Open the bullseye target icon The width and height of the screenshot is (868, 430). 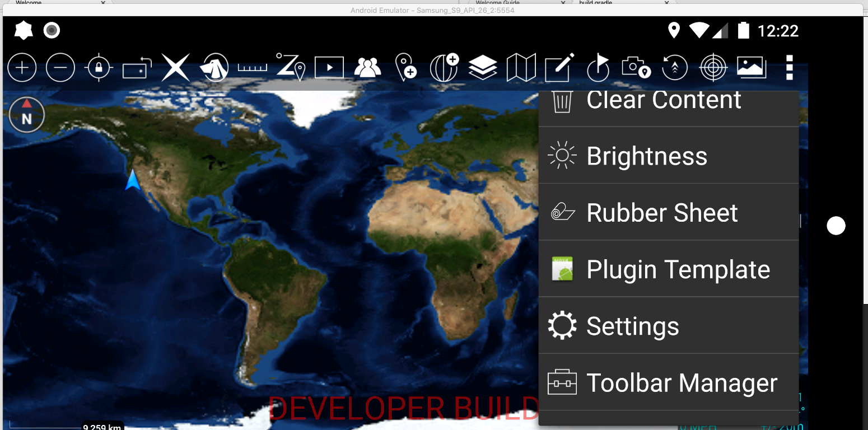coord(713,68)
